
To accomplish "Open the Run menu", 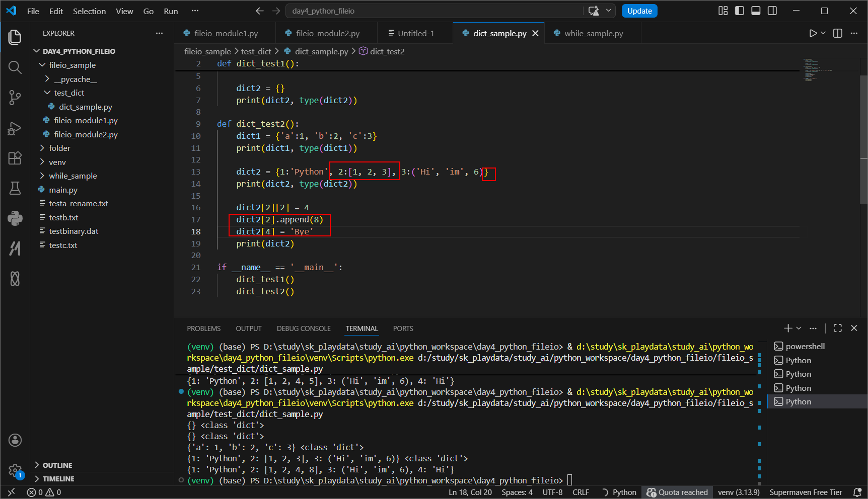I will pos(171,11).
